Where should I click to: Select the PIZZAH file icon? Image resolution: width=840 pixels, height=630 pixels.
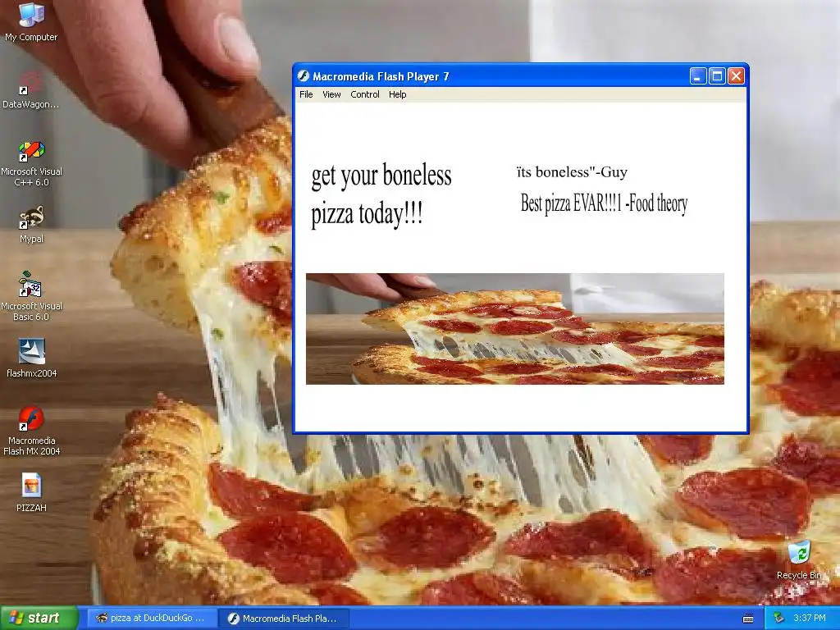click(x=31, y=492)
